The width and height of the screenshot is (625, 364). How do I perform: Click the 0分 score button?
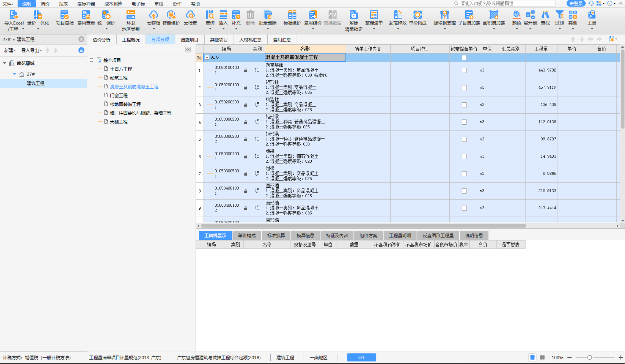click(x=361, y=357)
